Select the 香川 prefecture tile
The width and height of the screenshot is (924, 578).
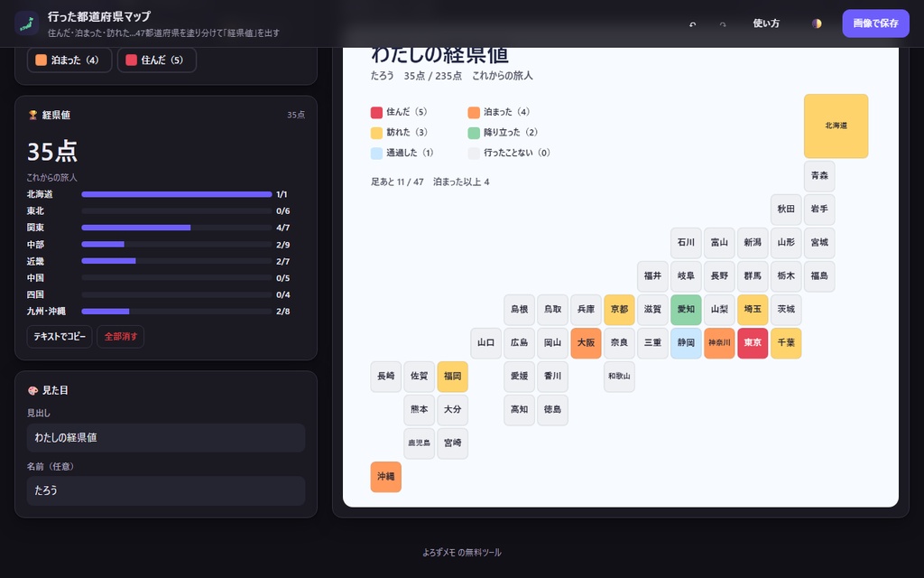click(553, 377)
